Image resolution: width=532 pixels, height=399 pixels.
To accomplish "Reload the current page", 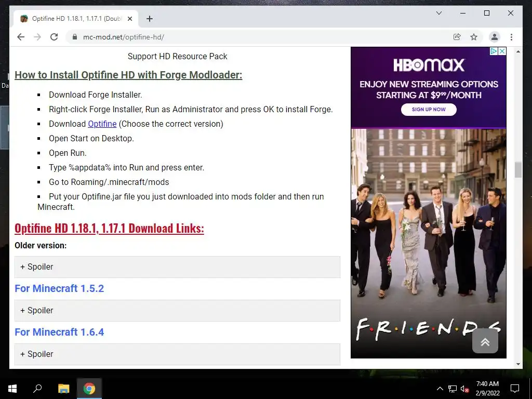I will coord(54,37).
